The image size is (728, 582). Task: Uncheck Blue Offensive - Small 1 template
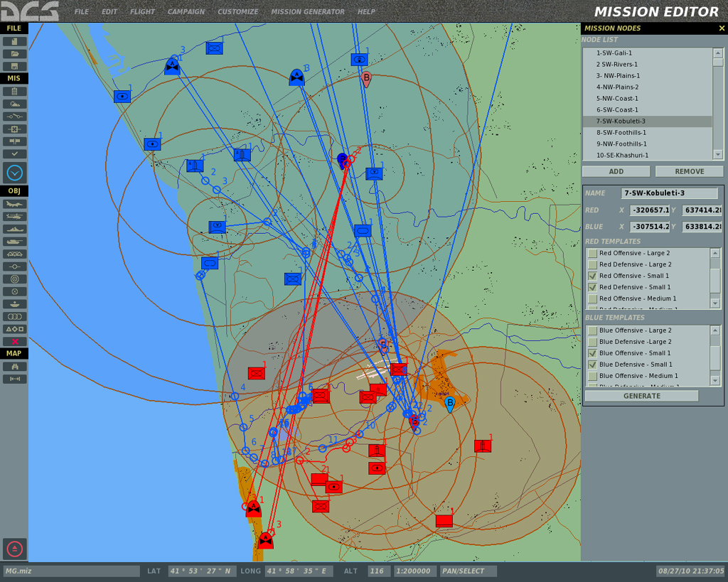pyautogui.click(x=592, y=353)
